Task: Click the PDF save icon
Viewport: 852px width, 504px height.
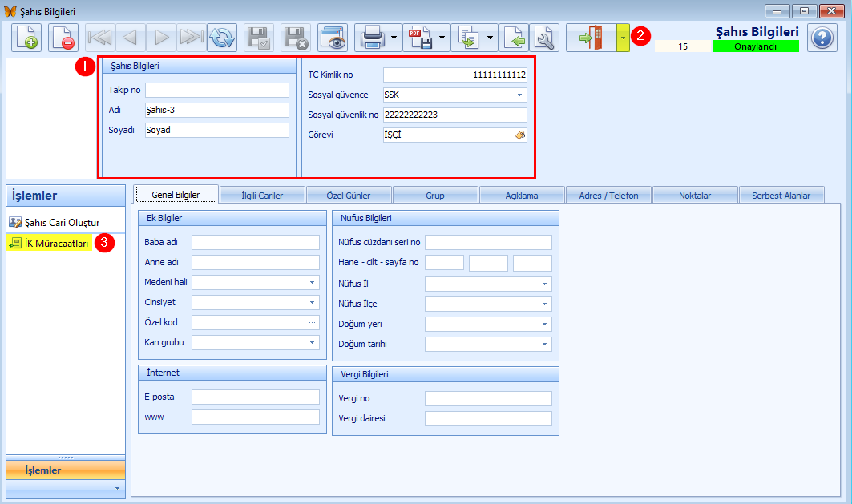Action: pyautogui.click(x=422, y=38)
